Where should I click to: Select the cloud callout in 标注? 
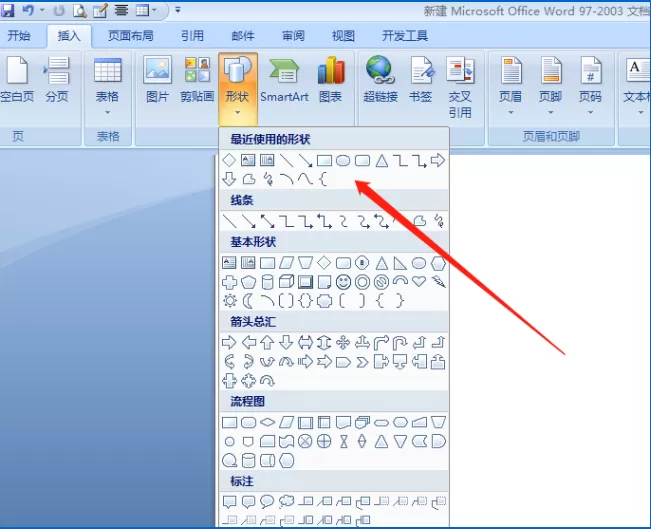(x=286, y=502)
